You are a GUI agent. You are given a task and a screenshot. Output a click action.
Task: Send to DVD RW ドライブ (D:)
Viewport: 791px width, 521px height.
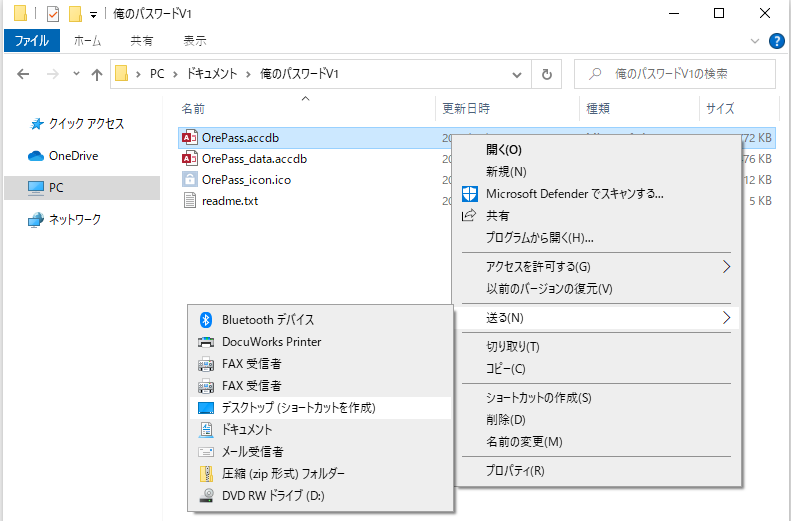pyautogui.click(x=272, y=495)
